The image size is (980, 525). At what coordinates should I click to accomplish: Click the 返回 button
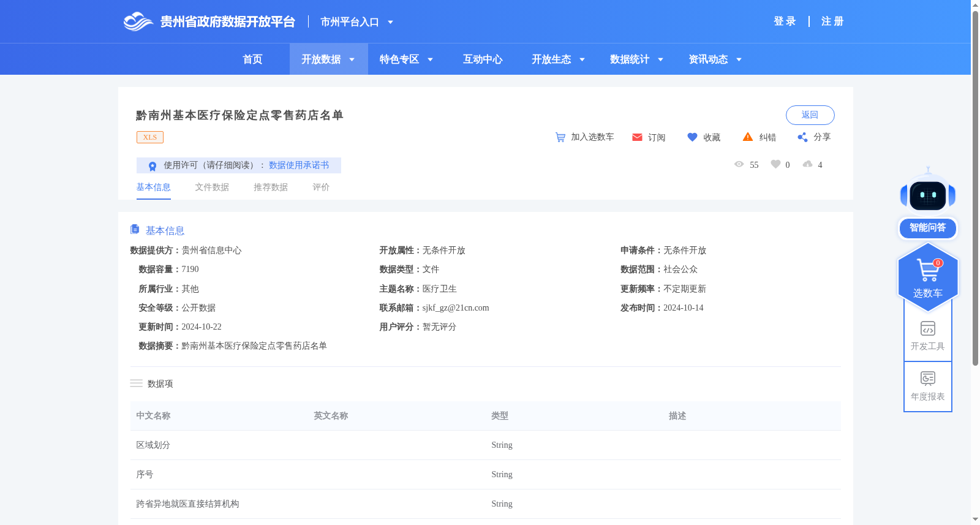click(810, 115)
